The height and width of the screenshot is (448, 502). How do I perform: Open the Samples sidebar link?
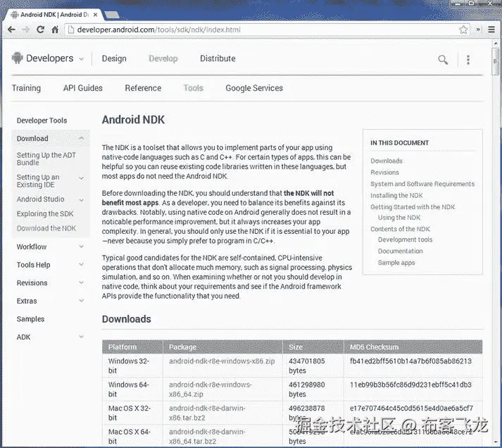pyautogui.click(x=30, y=319)
